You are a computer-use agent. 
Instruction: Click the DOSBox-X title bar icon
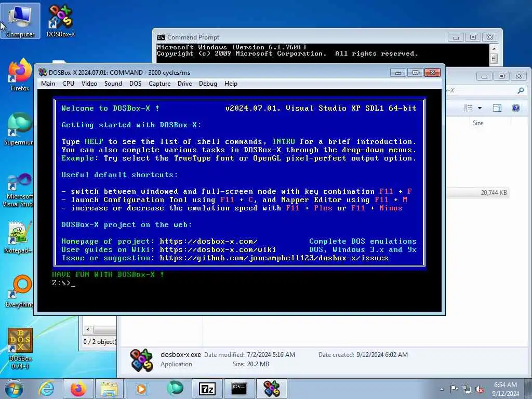(x=43, y=72)
